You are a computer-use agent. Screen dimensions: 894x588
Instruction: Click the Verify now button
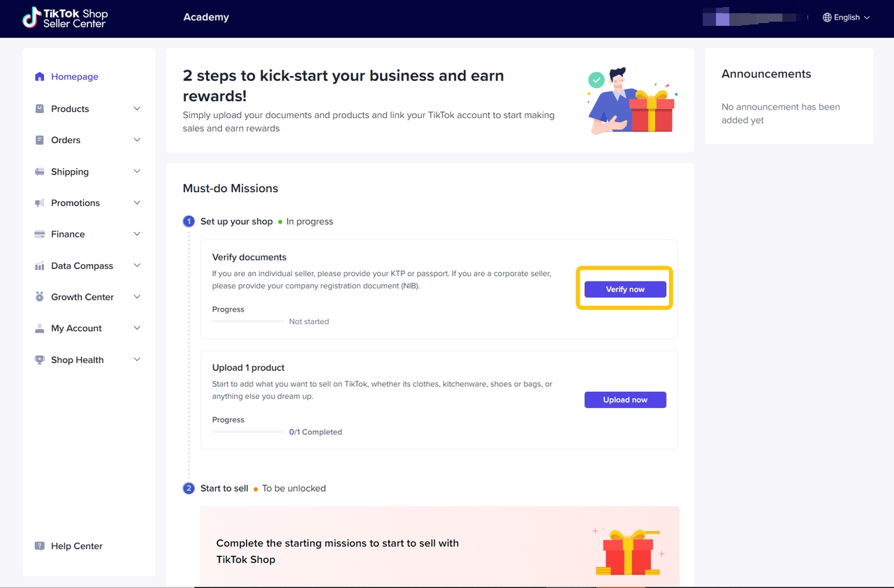[625, 289]
